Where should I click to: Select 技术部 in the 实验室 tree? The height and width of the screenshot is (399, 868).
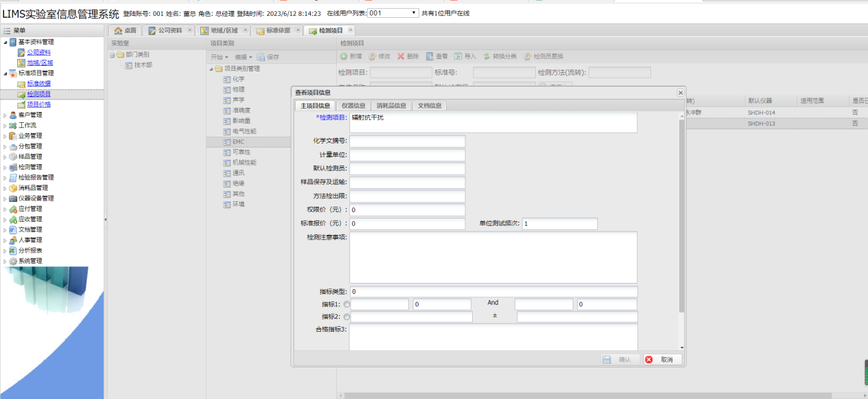tap(143, 65)
